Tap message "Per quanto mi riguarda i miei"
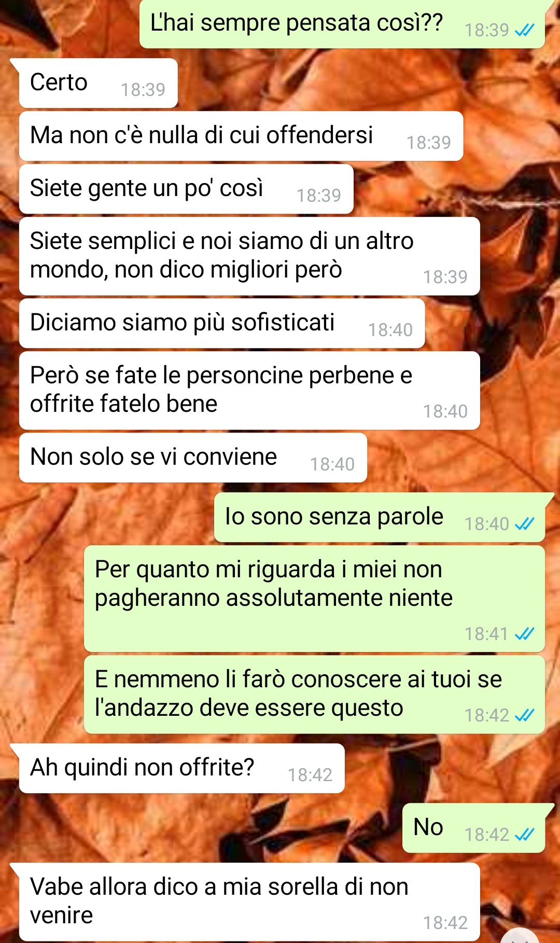The image size is (560, 943). click(x=314, y=599)
